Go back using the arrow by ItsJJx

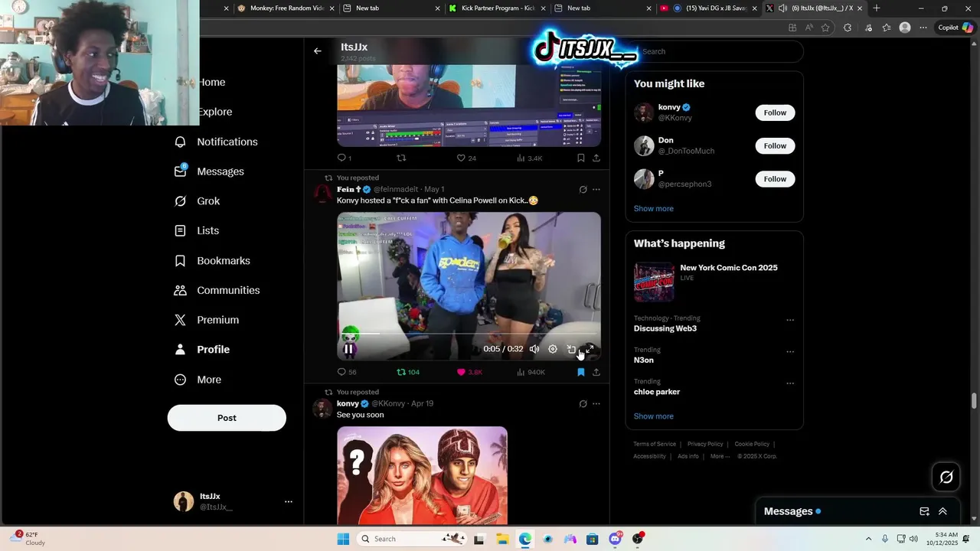318,51
